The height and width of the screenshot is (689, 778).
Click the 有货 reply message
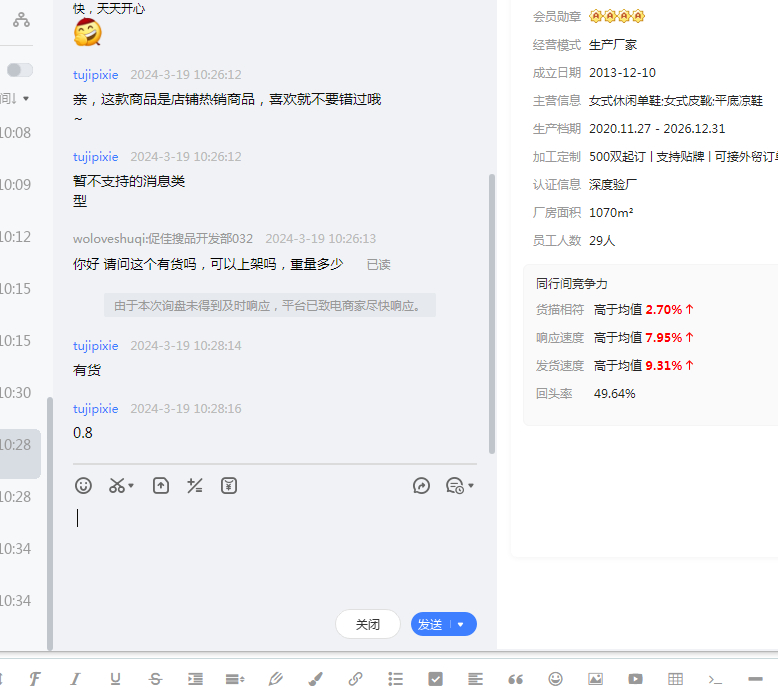point(87,370)
